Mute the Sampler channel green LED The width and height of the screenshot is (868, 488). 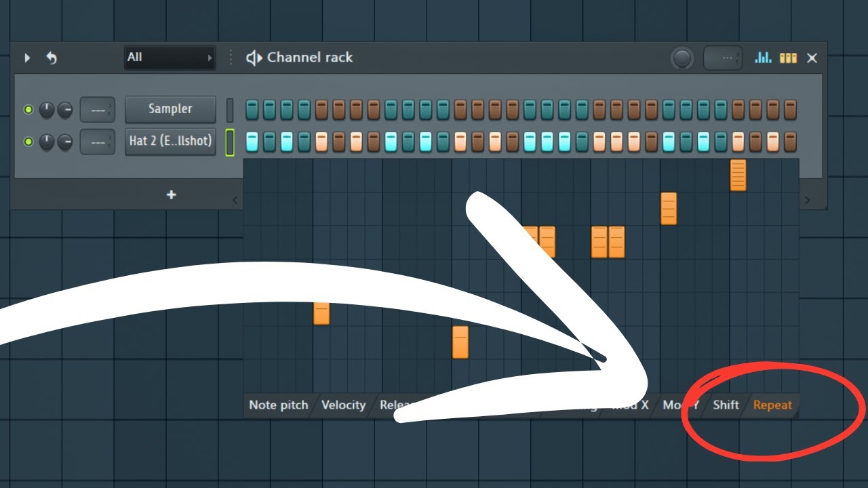(x=28, y=109)
